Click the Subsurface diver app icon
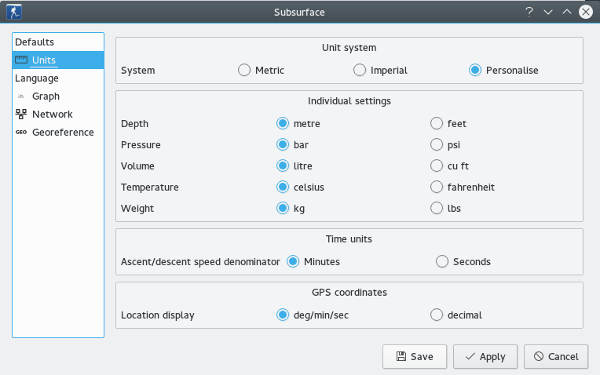This screenshot has height=375, width=600. (14, 12)
